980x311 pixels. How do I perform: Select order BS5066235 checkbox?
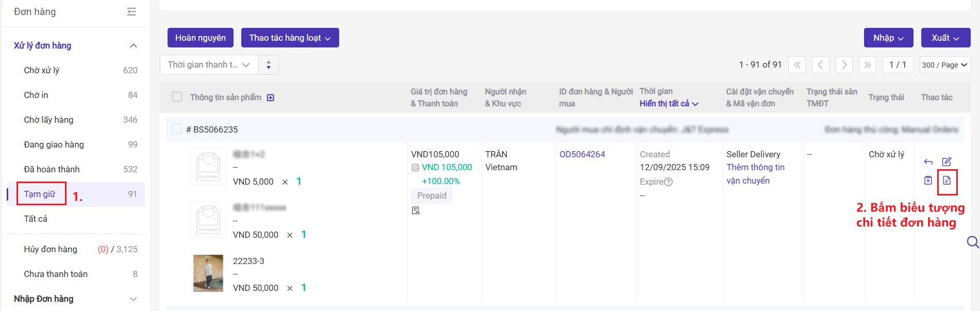click(x=177, y=129)
